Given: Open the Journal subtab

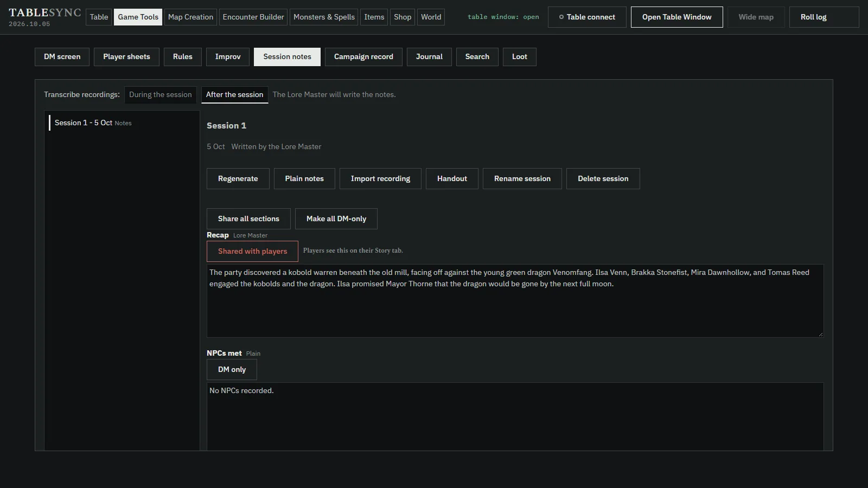Looking at the screenshot, I should pyautogui.click(x=429, y=57).
